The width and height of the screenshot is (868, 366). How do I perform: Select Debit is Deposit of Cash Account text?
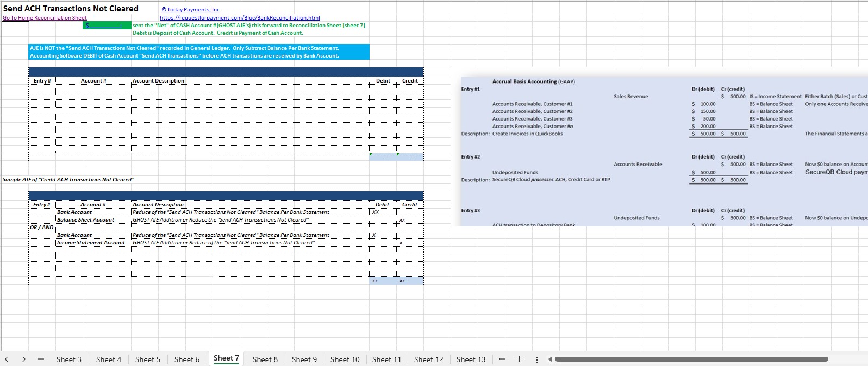coord(218,33)
